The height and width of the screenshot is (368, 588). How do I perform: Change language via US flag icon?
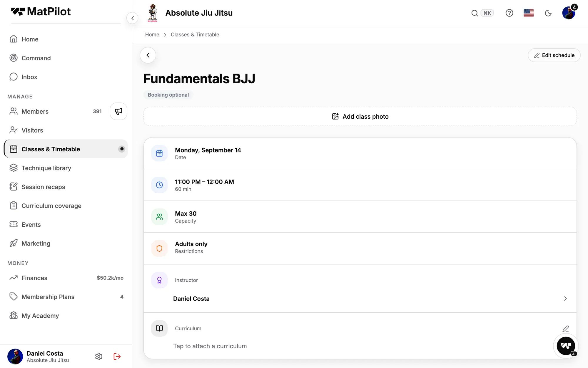529,13
